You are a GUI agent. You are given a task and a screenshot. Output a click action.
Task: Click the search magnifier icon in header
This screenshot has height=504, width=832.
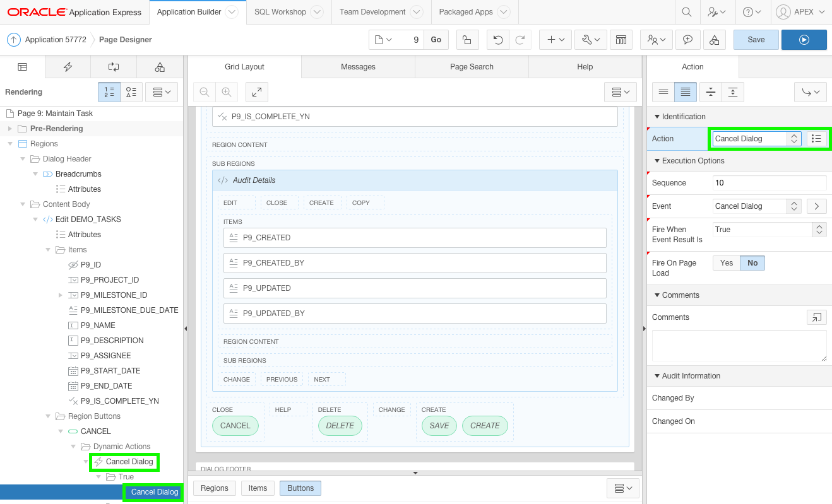pos(686,12)
